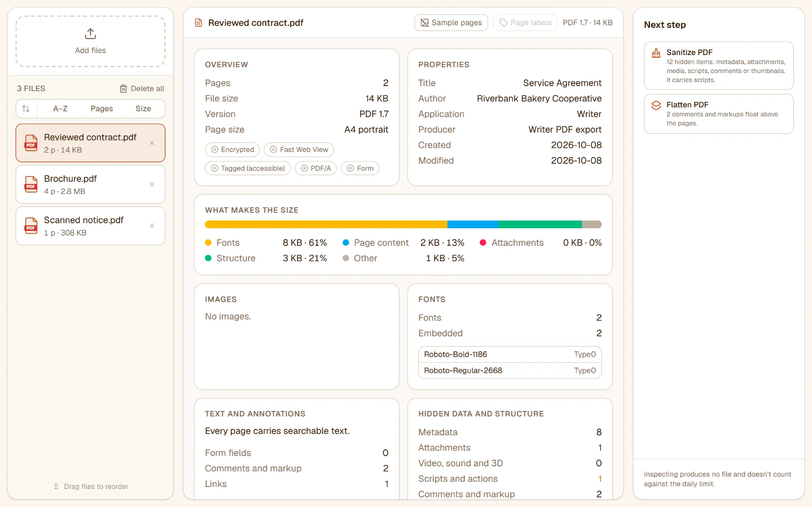
Task: Click the Flatten PDF layers icon
Action: click(656, 106)
